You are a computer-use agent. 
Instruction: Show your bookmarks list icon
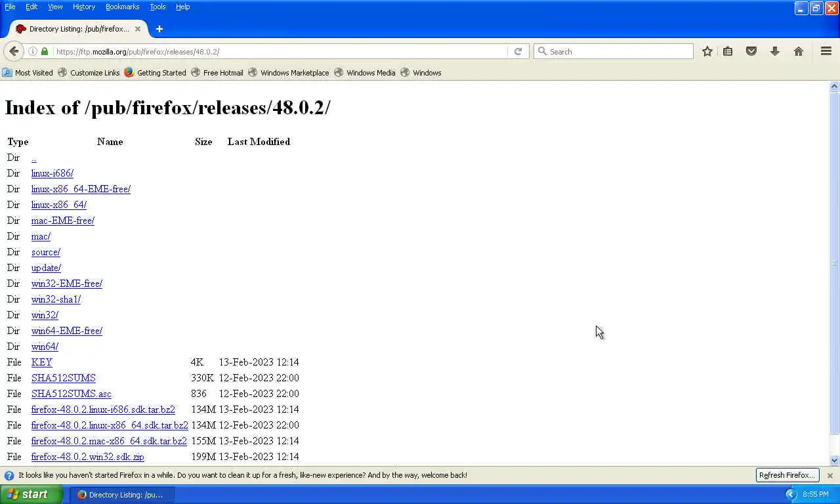click(728, 51)
